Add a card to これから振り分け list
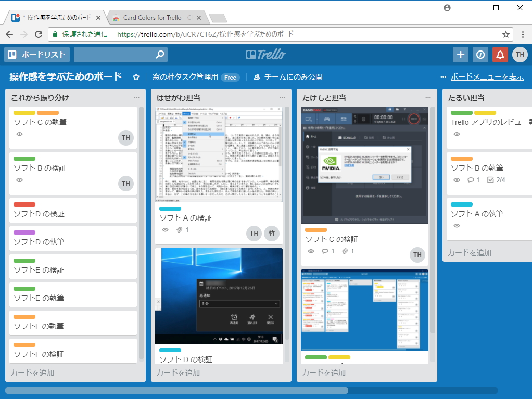The width and height of the screenshot is (532, 399). [32, 373]
